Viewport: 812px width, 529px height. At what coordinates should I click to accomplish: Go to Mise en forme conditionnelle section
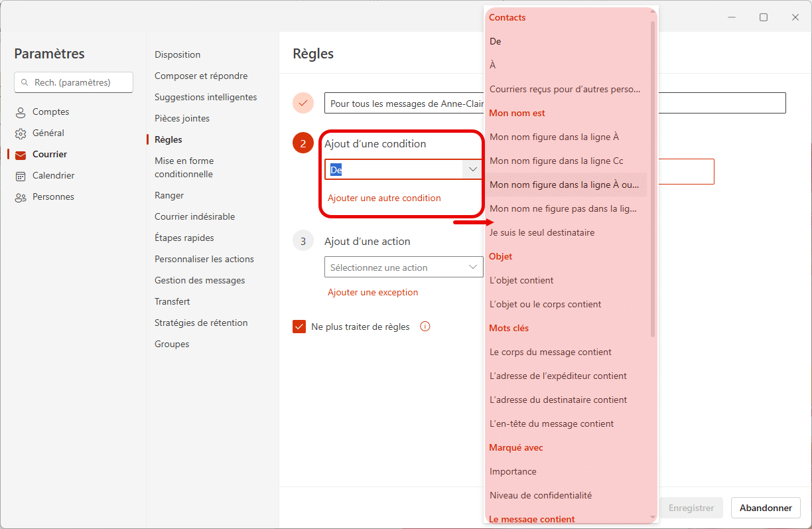(184, 167)
